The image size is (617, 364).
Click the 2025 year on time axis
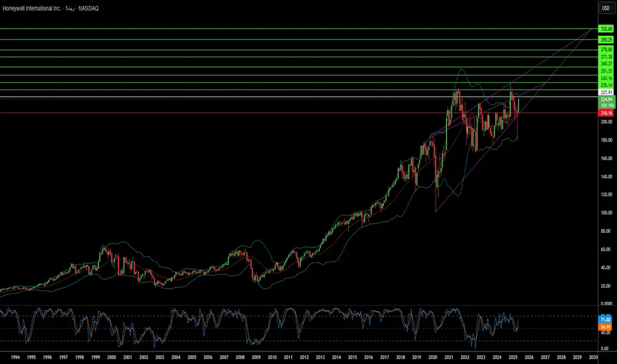(x=513, y=357)
